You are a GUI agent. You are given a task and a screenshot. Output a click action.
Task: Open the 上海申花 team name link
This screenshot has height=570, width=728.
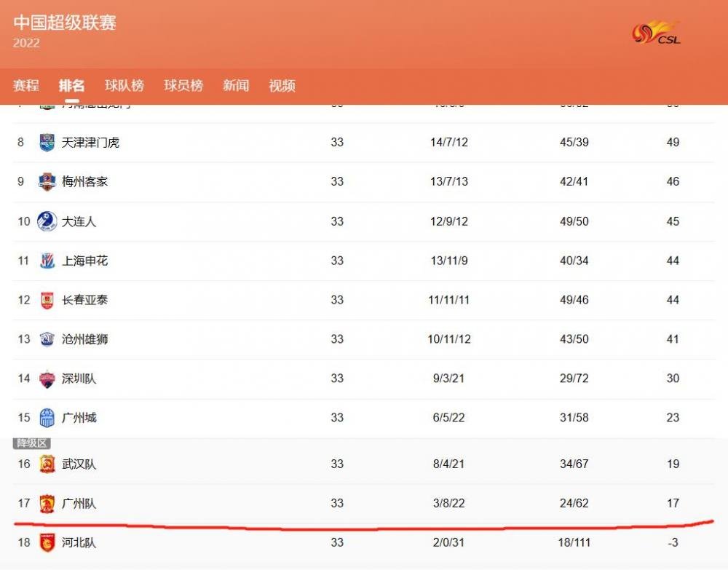click(x=84, y=261)
